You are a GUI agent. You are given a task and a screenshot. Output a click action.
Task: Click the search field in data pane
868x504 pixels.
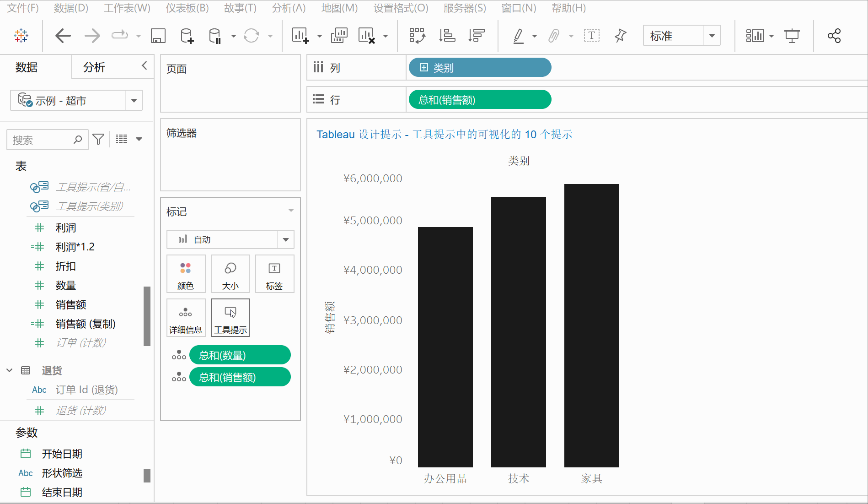(48, 140)
